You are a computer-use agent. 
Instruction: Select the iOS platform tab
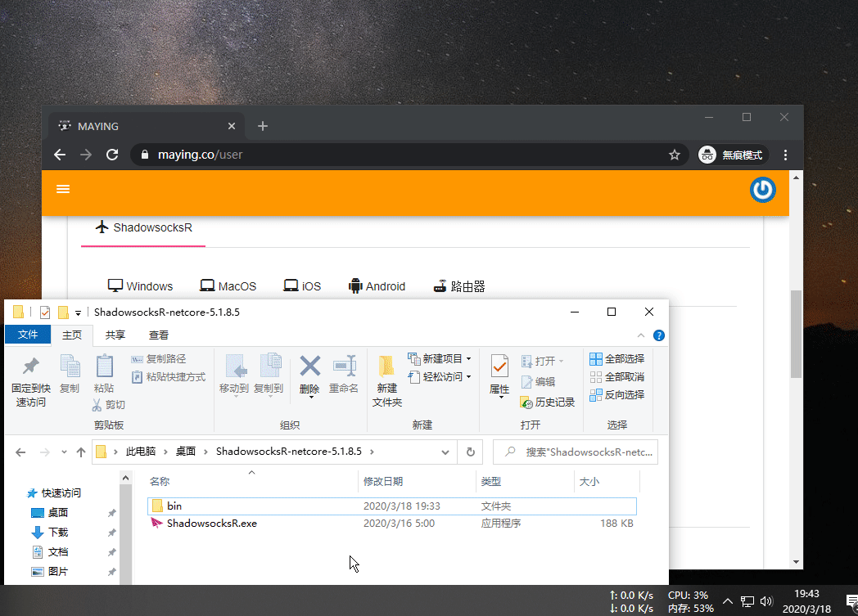pos(303,286)
